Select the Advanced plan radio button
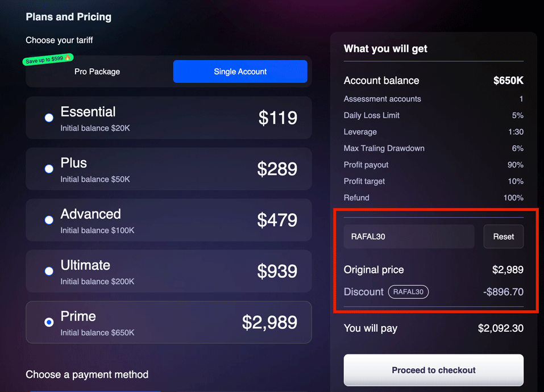 49,220
